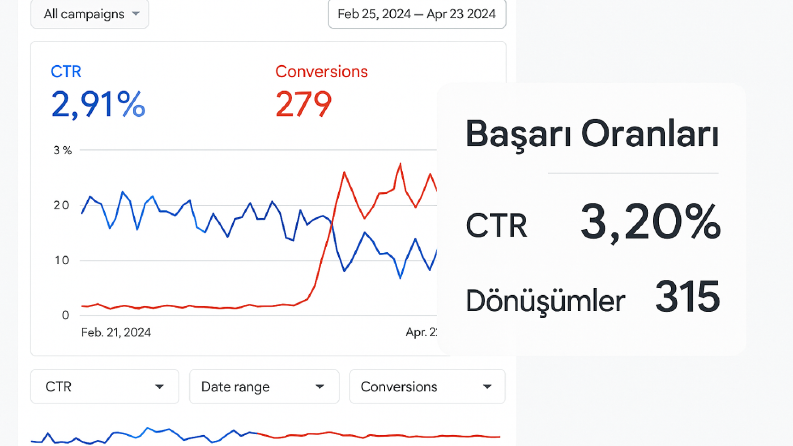Select the red Conversions metric label
Screen dimensions: 793x446
(x=322, y=72)
